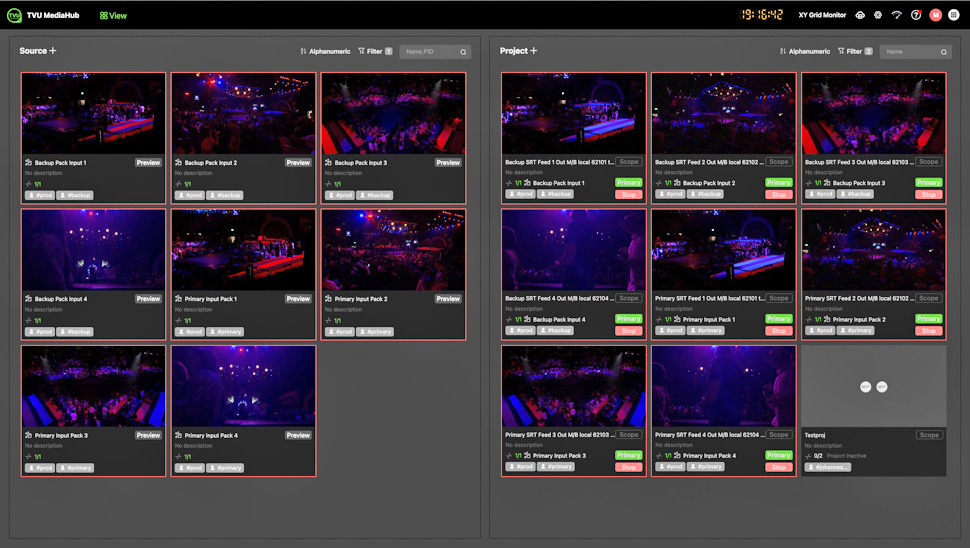Image resolution: width=970 pixels, height=548 pixels.
Task: Preview Primary Input Pack 1
Action: [298, 299]
